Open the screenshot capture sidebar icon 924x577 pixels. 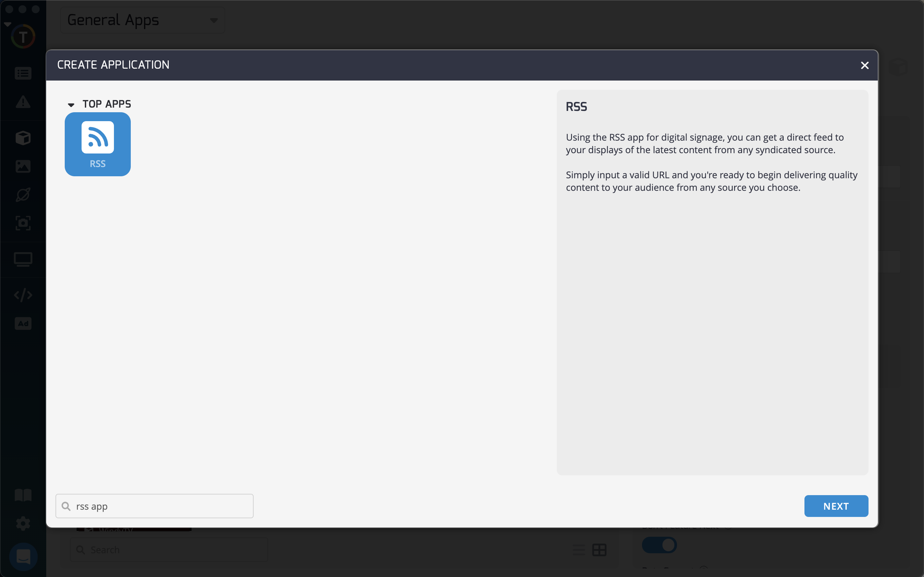[x=23, y=223]
